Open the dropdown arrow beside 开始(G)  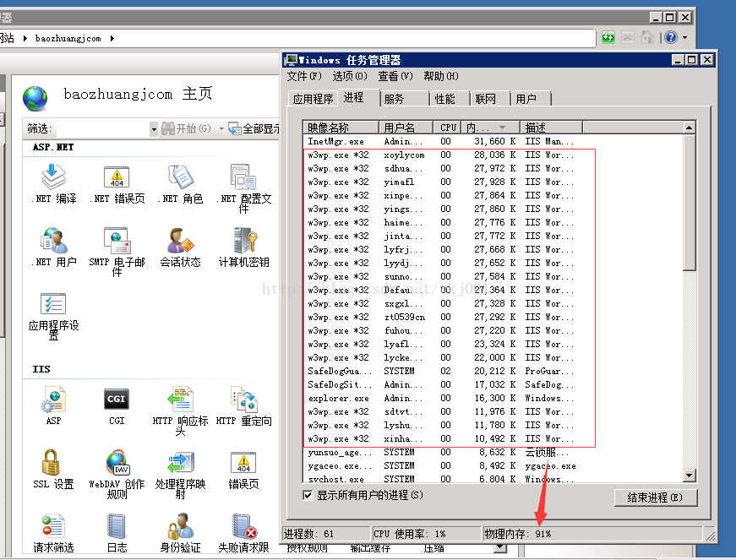221,128
